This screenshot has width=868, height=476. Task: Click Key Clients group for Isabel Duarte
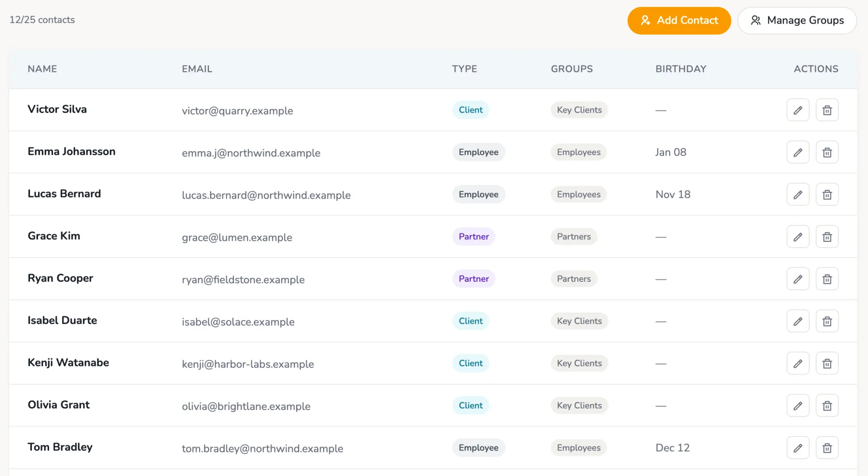579,321
